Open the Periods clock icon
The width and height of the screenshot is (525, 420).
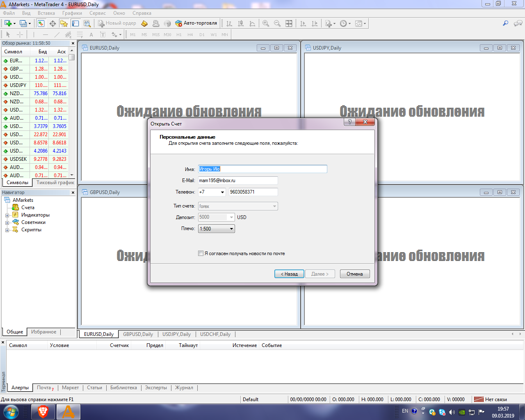click(343, 23)
